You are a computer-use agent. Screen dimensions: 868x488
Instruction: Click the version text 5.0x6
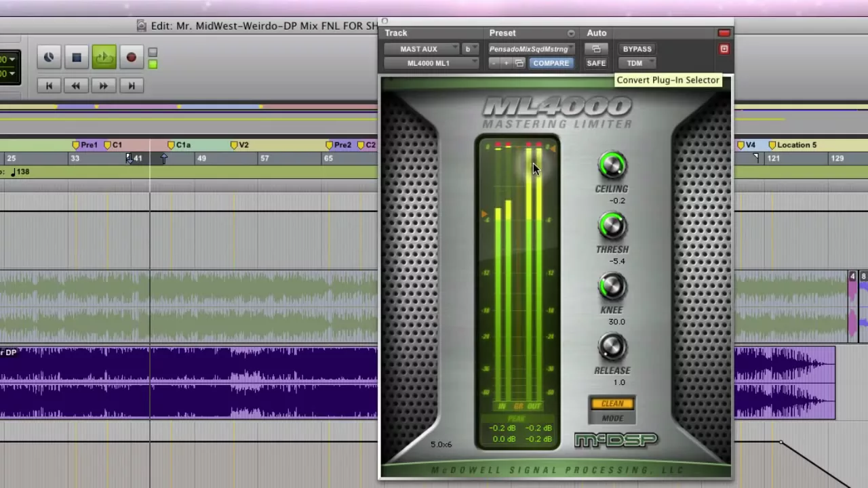point(441,445)
